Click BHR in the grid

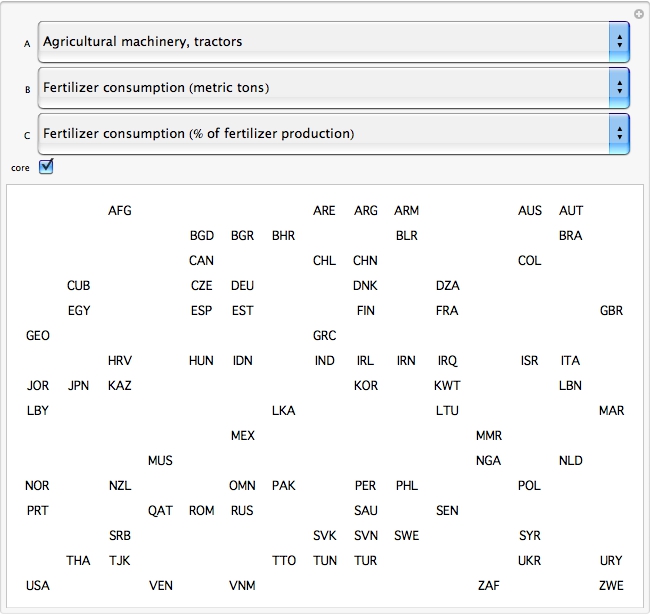coord(284,235)
